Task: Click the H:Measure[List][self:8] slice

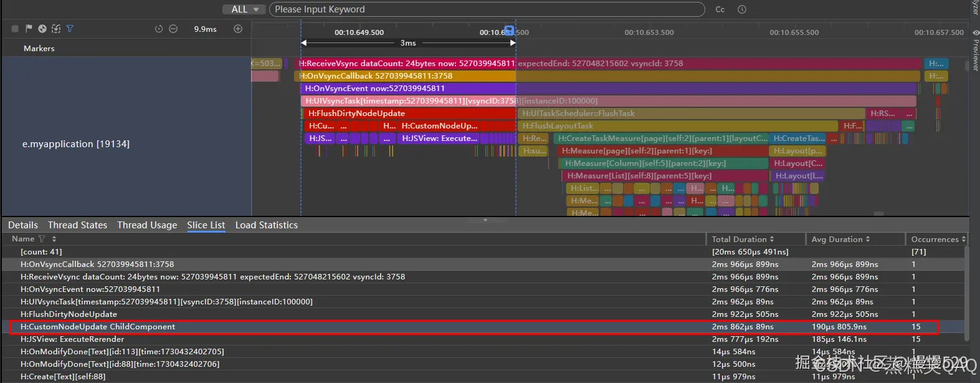Action: (x=666, y=176)
